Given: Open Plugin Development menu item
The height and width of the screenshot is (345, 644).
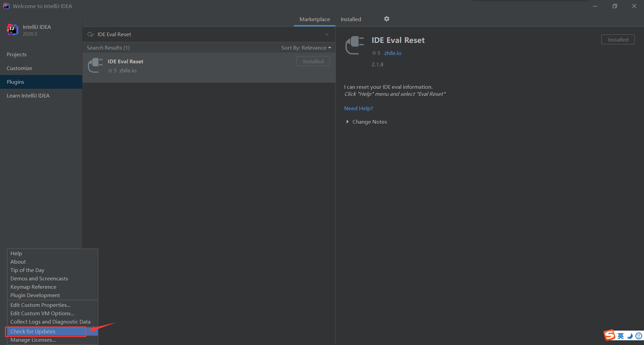Looking at the screenshot, I should point(53,295).
